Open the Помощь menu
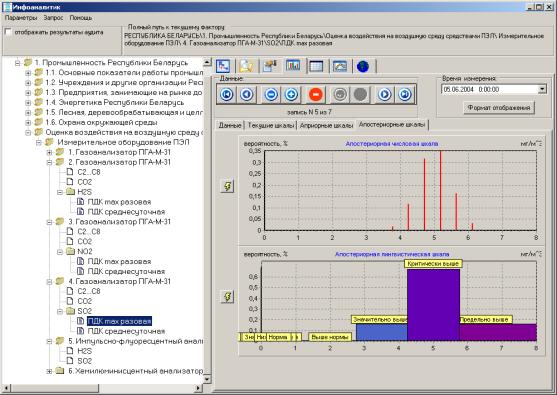The height and width of the screenshot is (395, 557). (x=81, y=17)
